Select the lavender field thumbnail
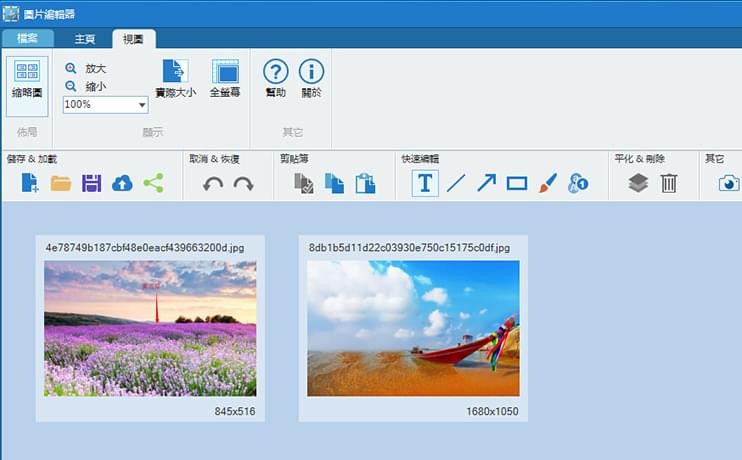The height and width of the screenshot is (460, 742). coord(150,328)
